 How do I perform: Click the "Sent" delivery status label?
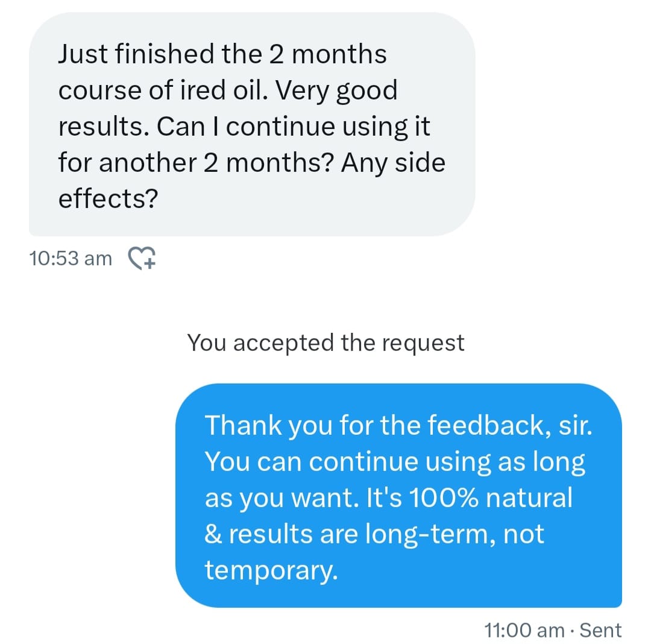click(x=600, y=630)
